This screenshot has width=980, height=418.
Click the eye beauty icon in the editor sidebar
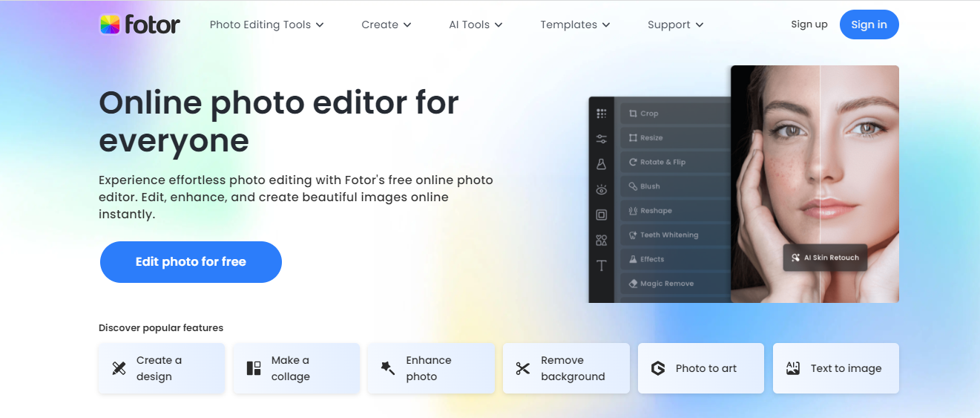click(x=602, y=190)
